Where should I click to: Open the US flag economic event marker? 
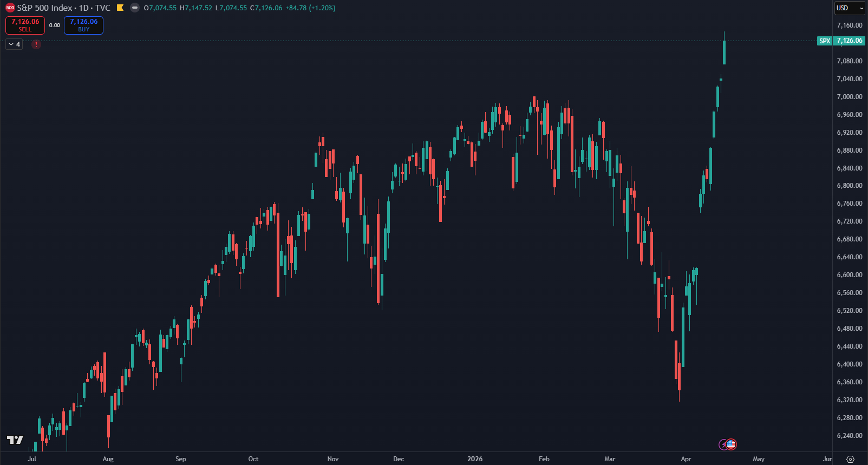pyautogui.click(x=732, y=444)
